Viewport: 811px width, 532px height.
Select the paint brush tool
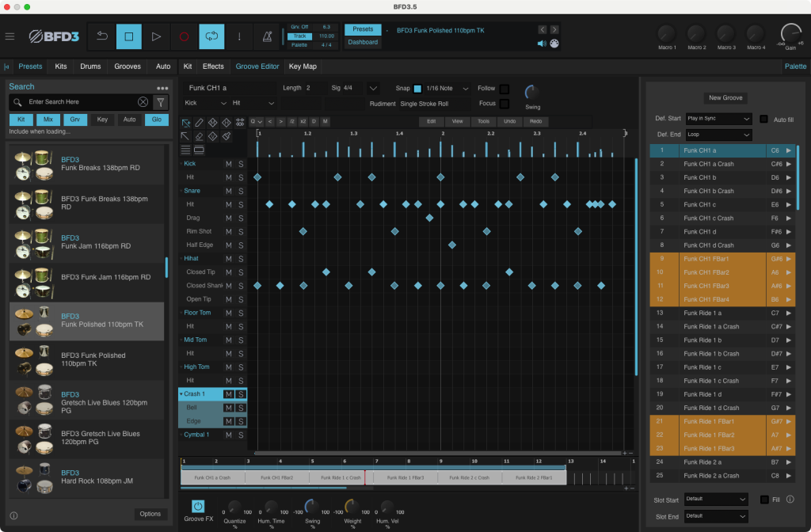226,136
